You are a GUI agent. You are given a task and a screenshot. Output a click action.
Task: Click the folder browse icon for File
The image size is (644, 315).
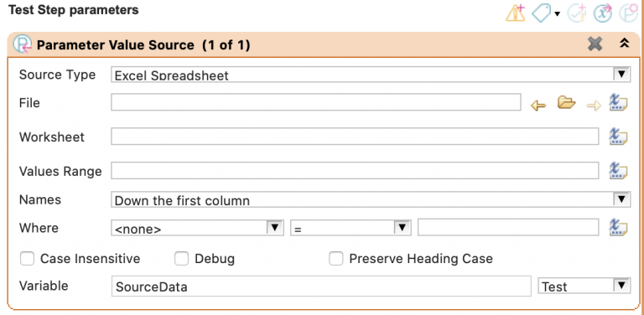566,102
